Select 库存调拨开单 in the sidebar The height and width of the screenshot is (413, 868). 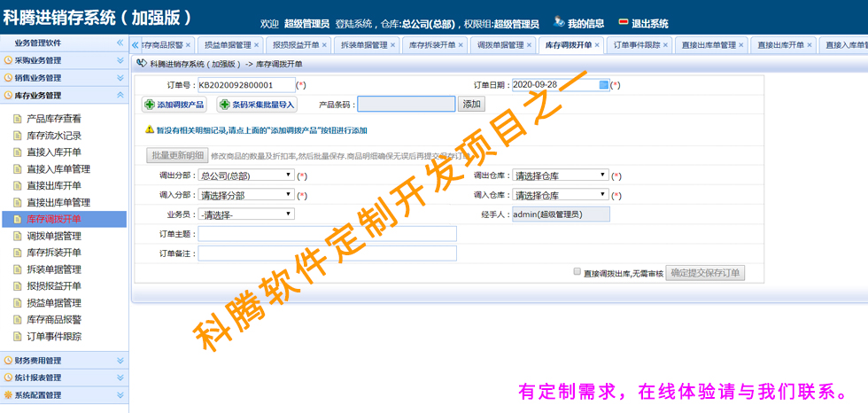tap(63, 219)
